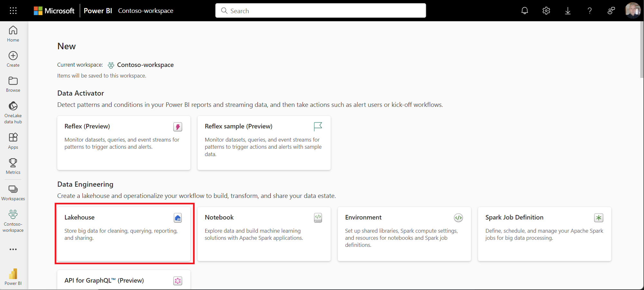The width and height of the screenshot is (644, 290).
Task: Open Metrics in the left navigation
Action: pyautogui.click(x=13, y=166)
